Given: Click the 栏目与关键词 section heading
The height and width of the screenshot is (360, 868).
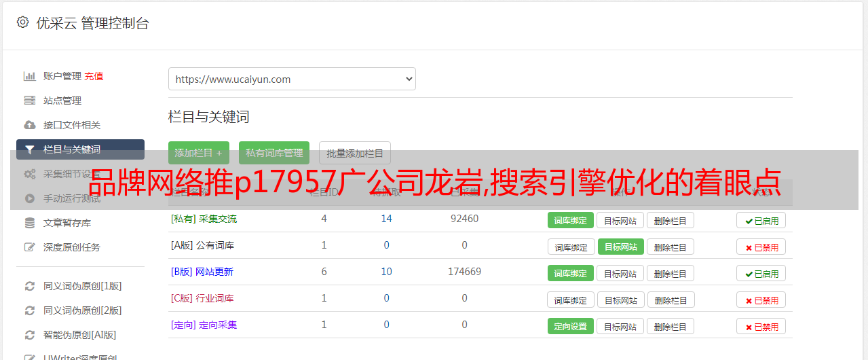Looking at the screenshot, I should (x=209, y=117).
